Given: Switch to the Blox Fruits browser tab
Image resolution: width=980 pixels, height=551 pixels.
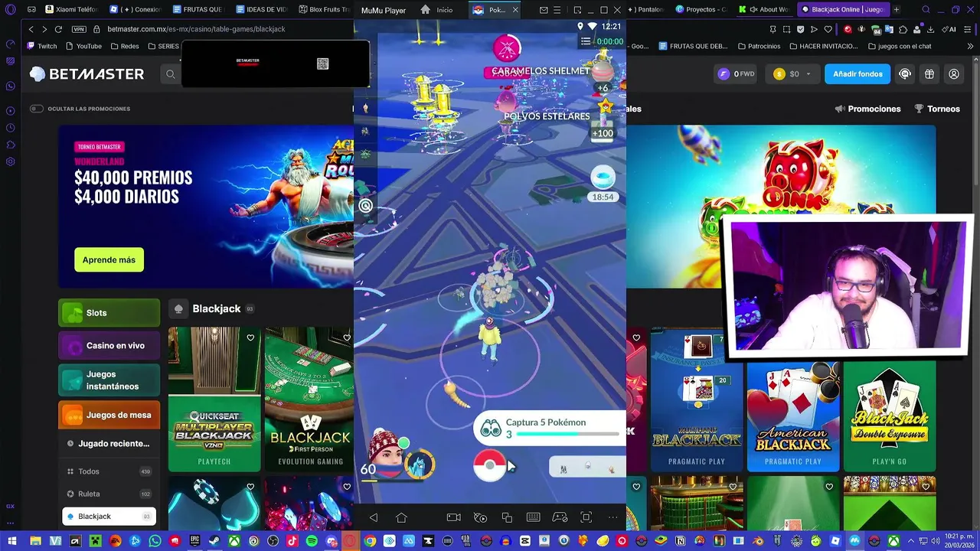Looking at the screenshot, I should pos(323,10).
